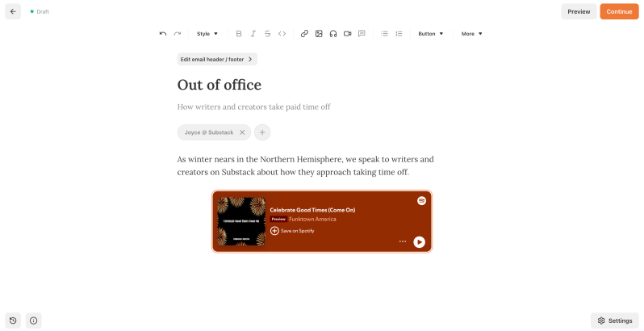Click Save on Spotify

point(292,231)
